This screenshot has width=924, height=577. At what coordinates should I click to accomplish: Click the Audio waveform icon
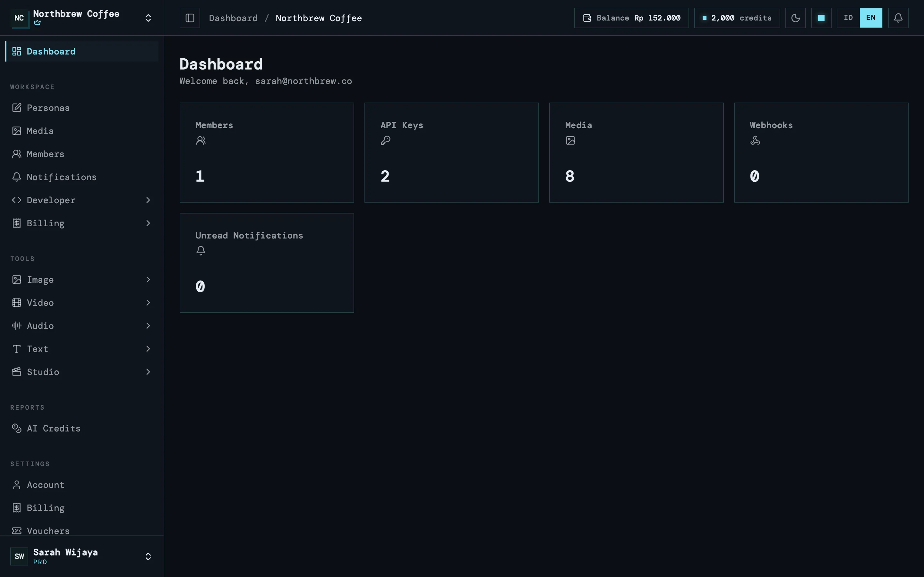point(16,325)
